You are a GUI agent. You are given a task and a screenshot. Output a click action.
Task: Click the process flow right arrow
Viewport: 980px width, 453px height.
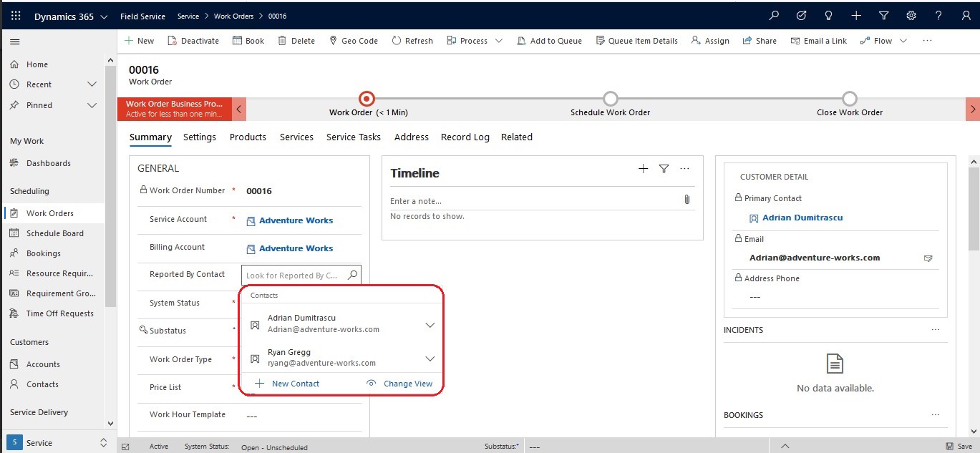973,109
